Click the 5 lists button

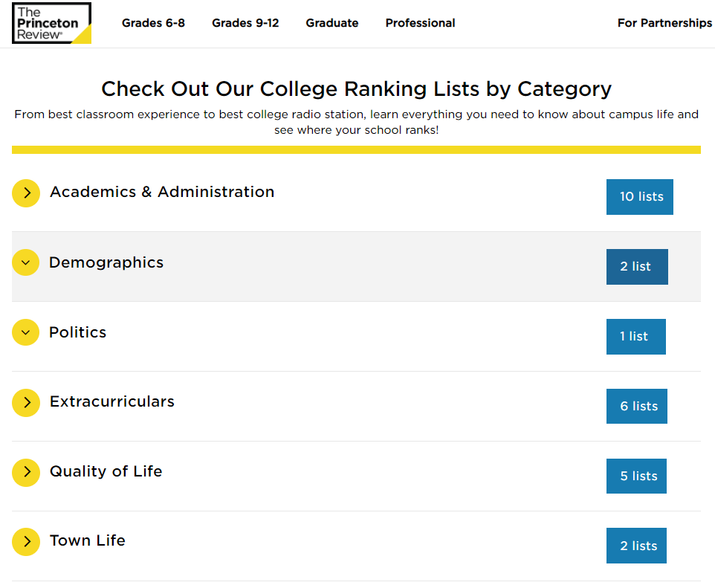click(x=637, y=476)
